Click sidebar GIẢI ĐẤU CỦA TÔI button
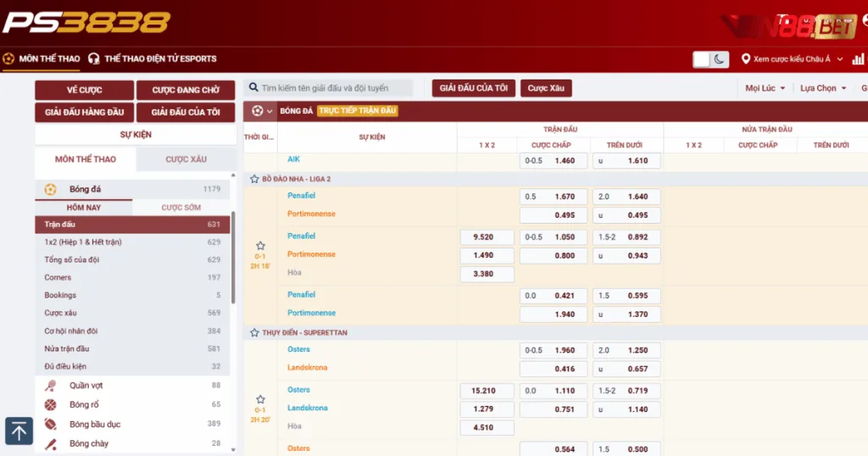This screenshot has width=868, height=456. (186, 112)
